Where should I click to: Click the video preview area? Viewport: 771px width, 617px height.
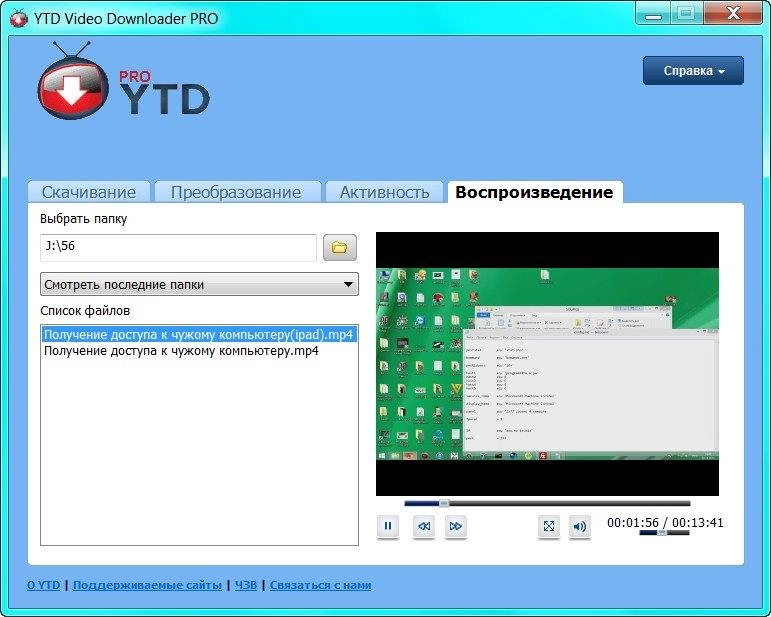click(x=547, y=364)
